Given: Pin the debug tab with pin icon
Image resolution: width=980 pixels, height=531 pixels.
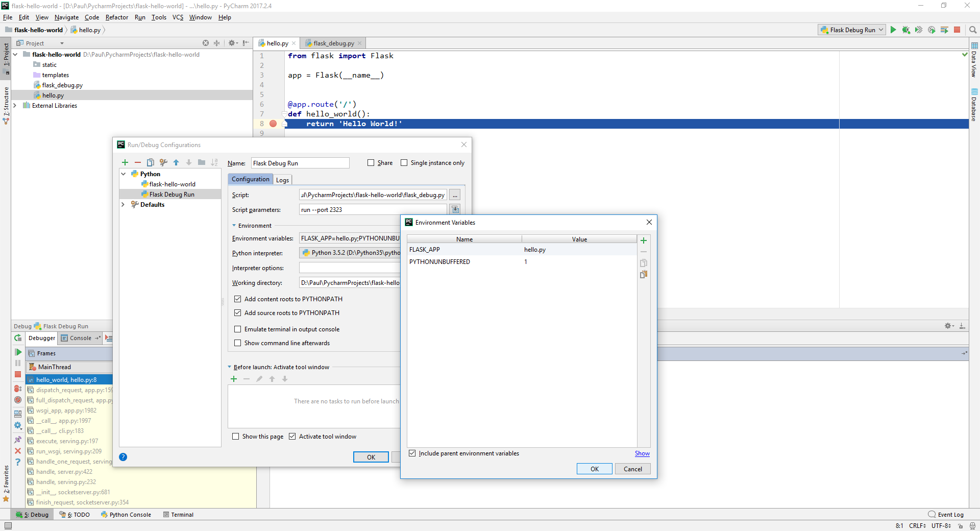Looking at the screenshot, I should (x=18, y=440).
